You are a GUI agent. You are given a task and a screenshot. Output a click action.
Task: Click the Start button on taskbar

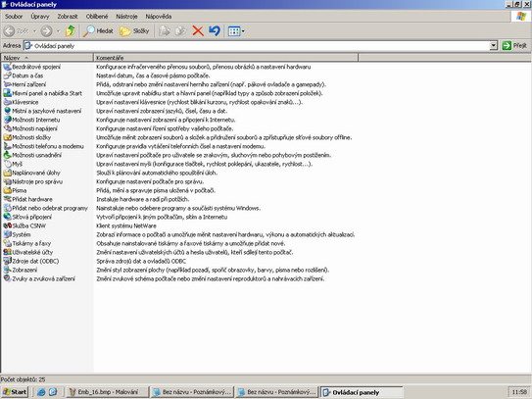coord(15,392)
